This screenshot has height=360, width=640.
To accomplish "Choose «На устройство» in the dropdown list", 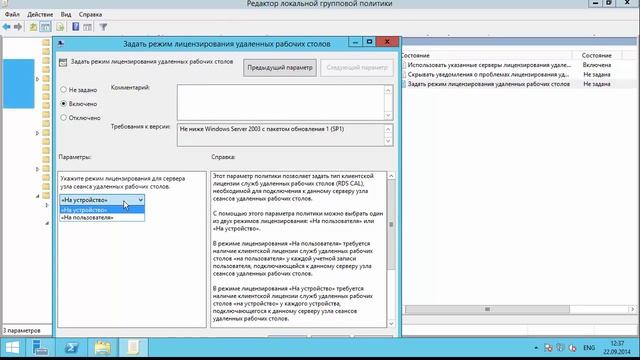I will 102,210.
